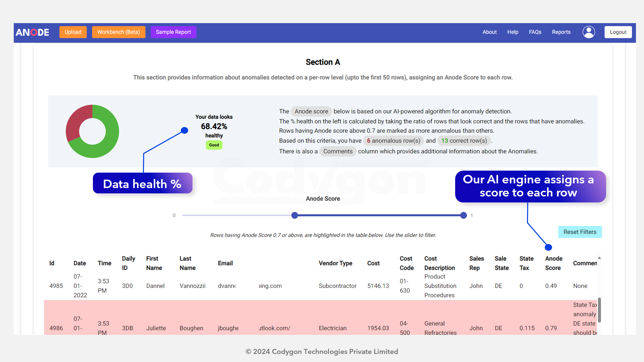The height and width of the screenshot is (362, 644).
Task: Click the Upload button
Action: 73,32
